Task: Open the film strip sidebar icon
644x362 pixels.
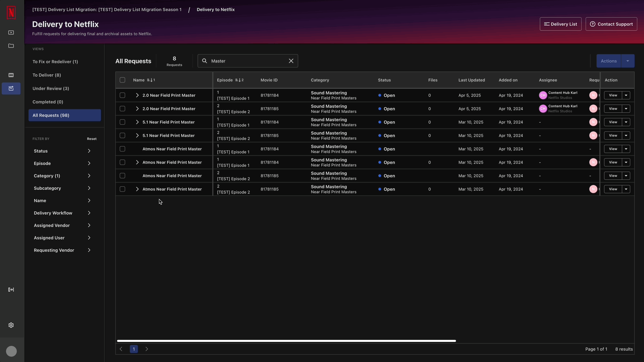Action: coord(11,75)
